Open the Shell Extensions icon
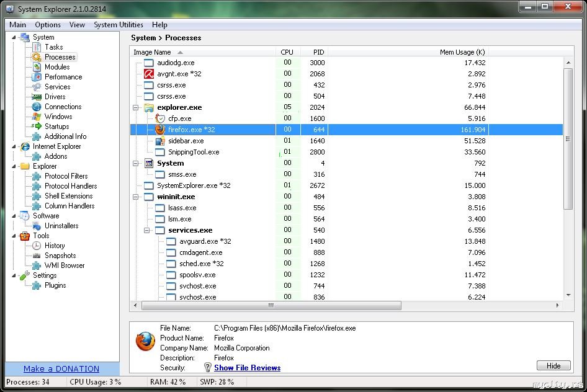 37,196
